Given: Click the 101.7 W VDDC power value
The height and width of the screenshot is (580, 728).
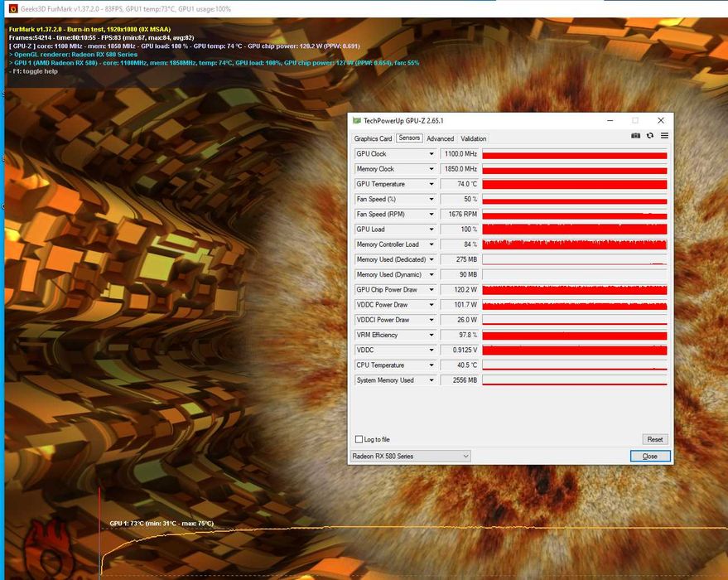Looking at the screenshot, I should (460, 305).
